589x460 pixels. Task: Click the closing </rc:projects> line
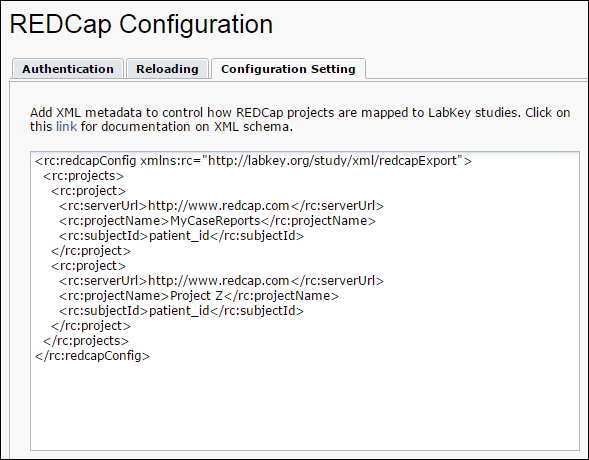86,341
